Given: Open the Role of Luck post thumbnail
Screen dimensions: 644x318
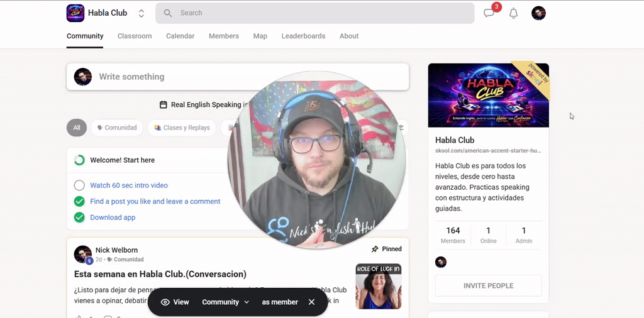Looking at the screenshot, I should click(x=378, y=287).
